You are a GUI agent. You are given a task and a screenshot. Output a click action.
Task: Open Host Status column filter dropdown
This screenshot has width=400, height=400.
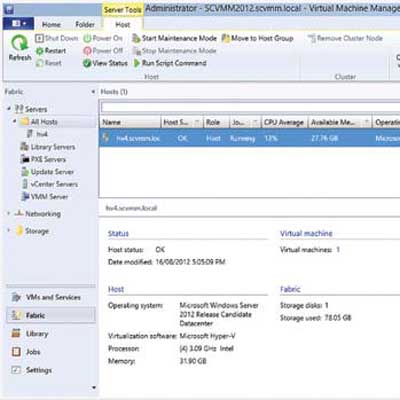197,123
